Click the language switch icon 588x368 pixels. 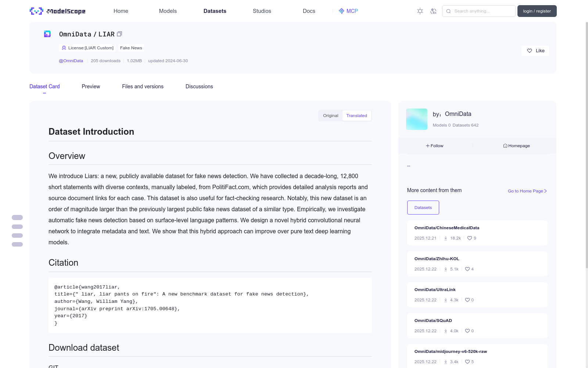tap(433, 11)
